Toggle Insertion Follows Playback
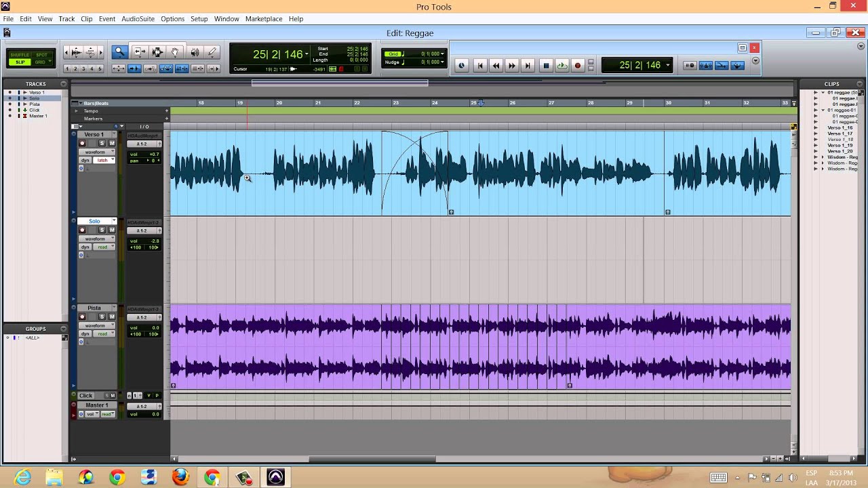This screenshot has height=488, width=868. click(214, 68)
